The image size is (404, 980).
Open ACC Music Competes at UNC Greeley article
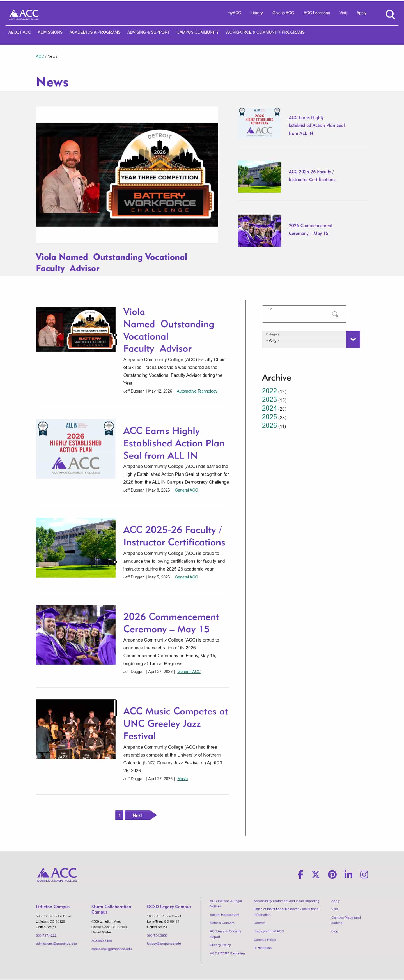tap(176, 723)
